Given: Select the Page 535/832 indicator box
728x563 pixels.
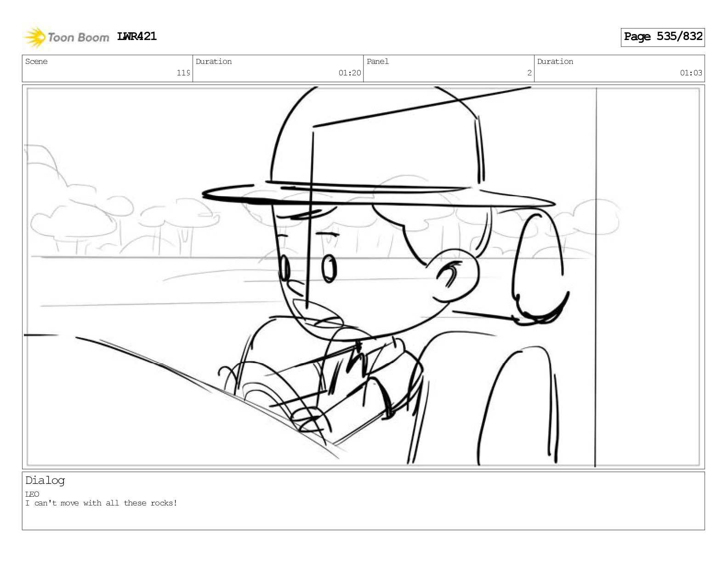Looking at the screenshot, I should coord(662,37).
